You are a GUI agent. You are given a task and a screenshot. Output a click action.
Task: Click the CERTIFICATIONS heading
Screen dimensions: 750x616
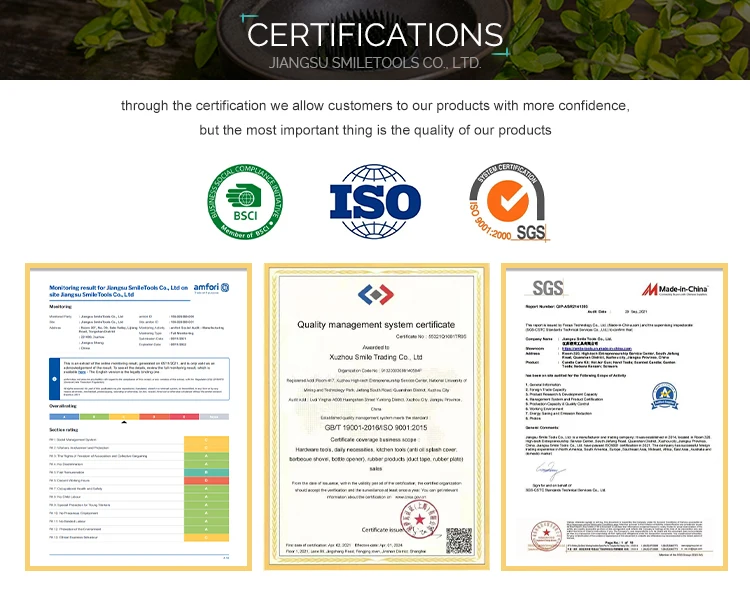click(375, 35)
